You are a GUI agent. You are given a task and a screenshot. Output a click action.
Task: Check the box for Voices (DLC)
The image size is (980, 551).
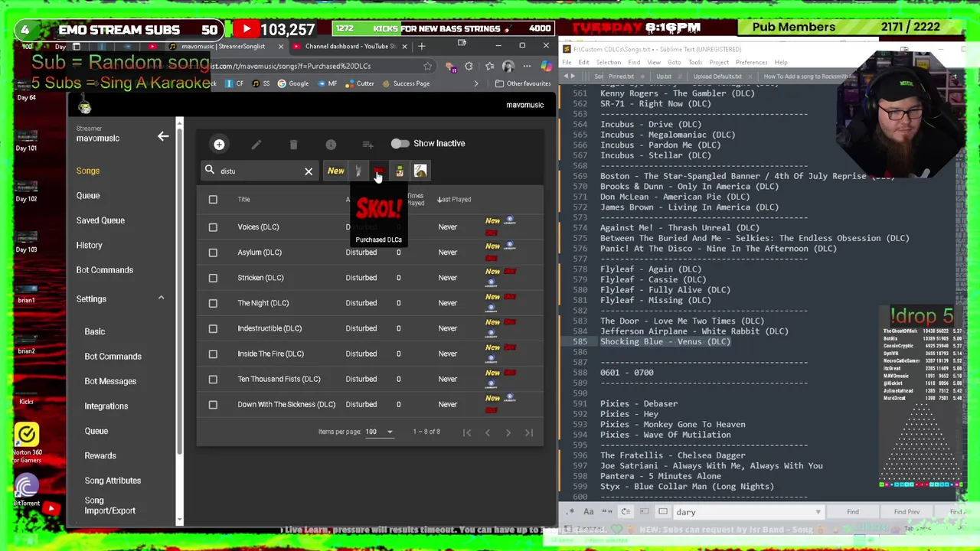pyautogui.click(x=213, y=227)
